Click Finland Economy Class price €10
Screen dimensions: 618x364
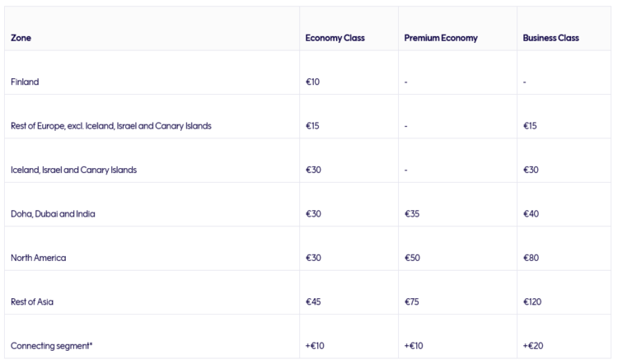coord(312,82)
